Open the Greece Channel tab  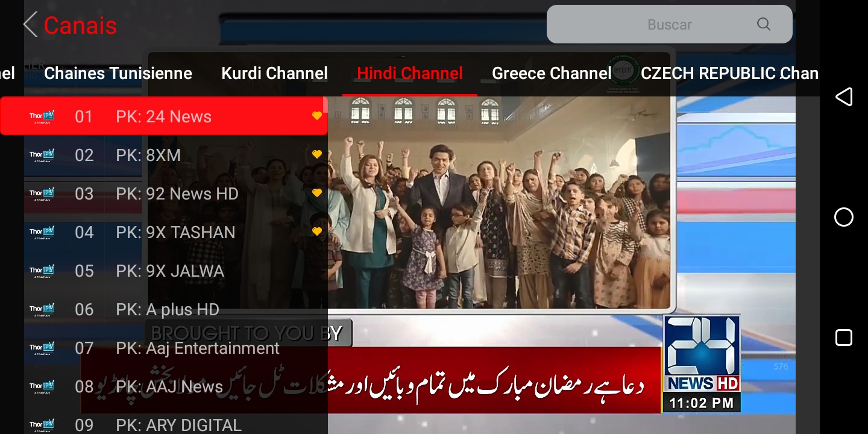pos(552,74)
